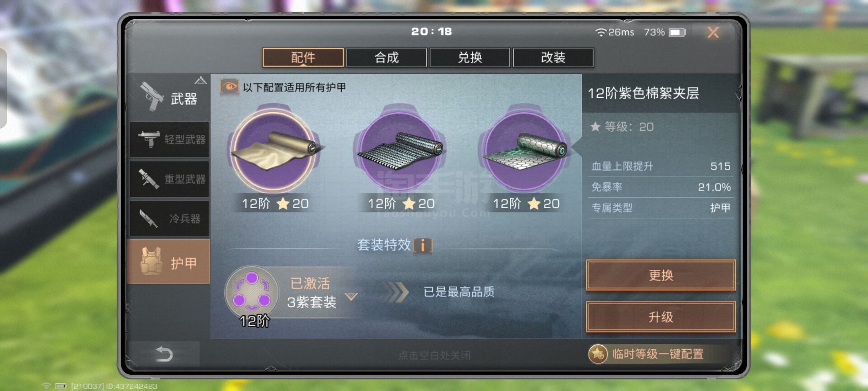Switch to the 兑换 tab
This screenshot has height=391, width=868.
click(470, 57)
